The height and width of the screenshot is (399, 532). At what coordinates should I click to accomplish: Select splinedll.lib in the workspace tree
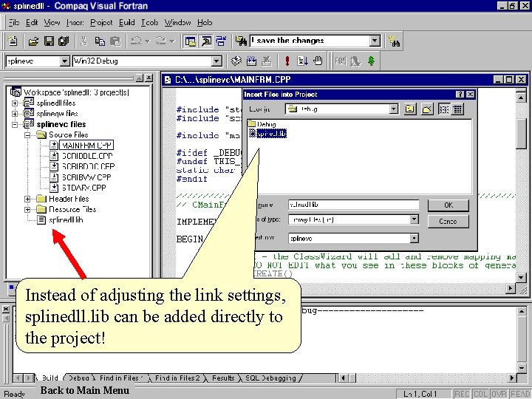pyautogui.click(x=66, y=220)
